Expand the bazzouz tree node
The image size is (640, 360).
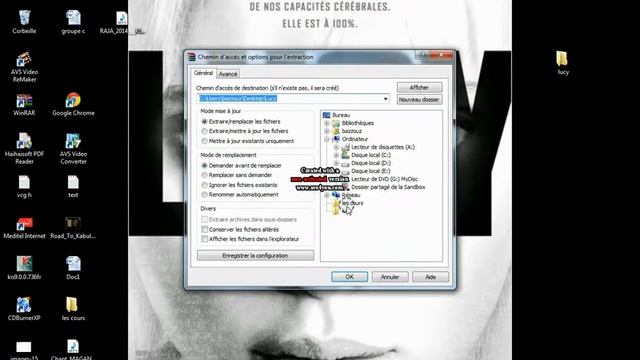tap(327, 131)
